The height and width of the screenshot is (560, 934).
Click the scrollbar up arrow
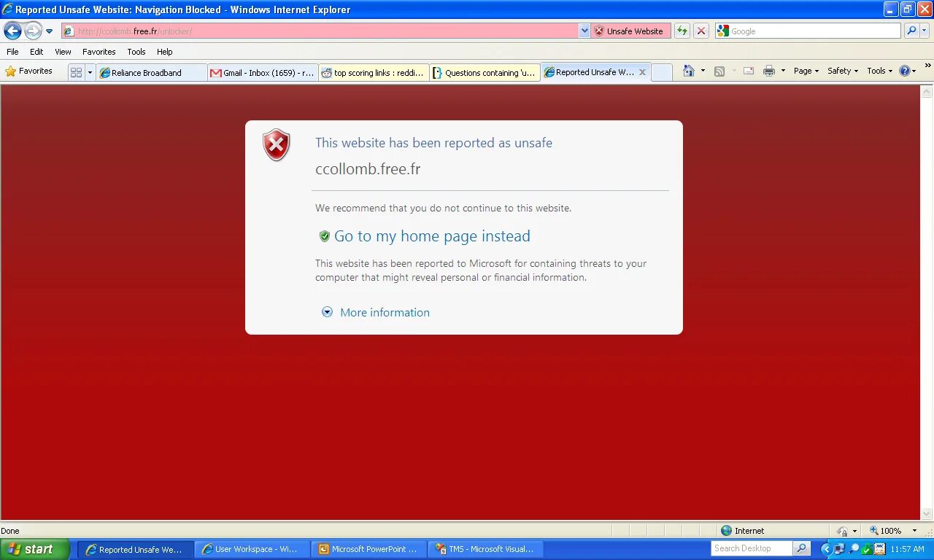(927, 92)
